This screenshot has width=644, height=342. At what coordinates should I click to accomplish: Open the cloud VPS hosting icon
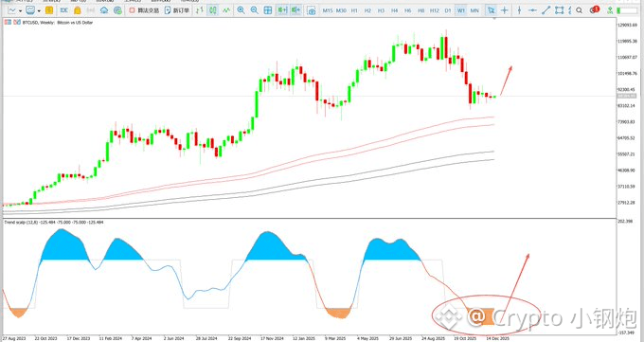pos(104,10)
